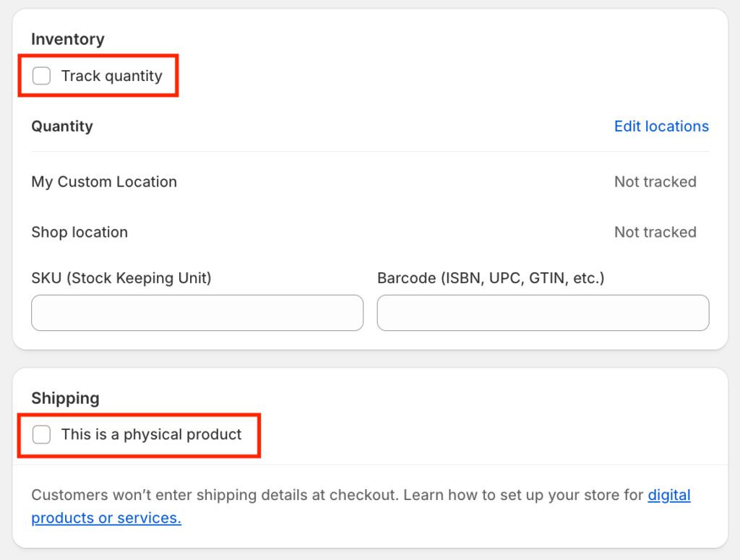Click the Quantity subheading
This screenshot has width=740, height=560.
pyautogui.click(x=62, y=126)
